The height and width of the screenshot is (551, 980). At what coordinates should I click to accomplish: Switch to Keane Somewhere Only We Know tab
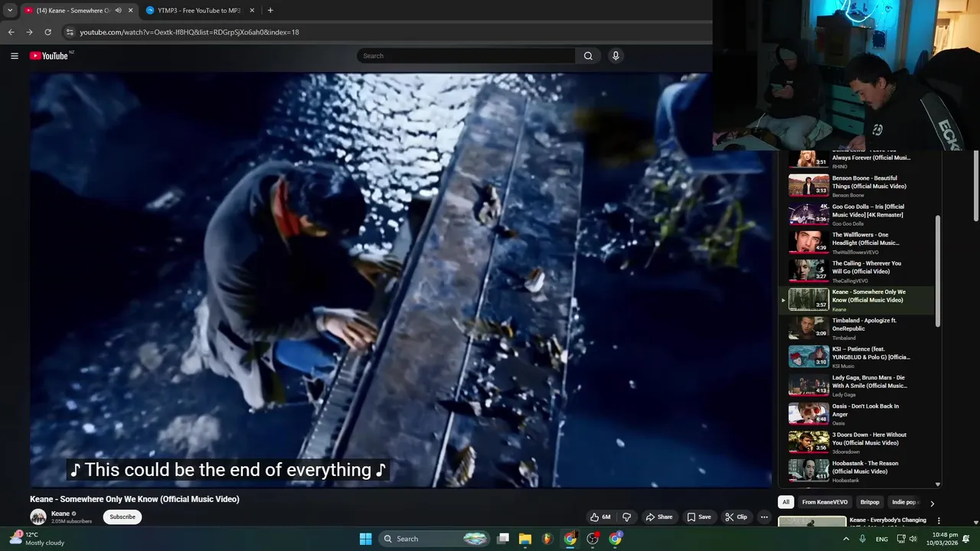[x=73, y=11]
